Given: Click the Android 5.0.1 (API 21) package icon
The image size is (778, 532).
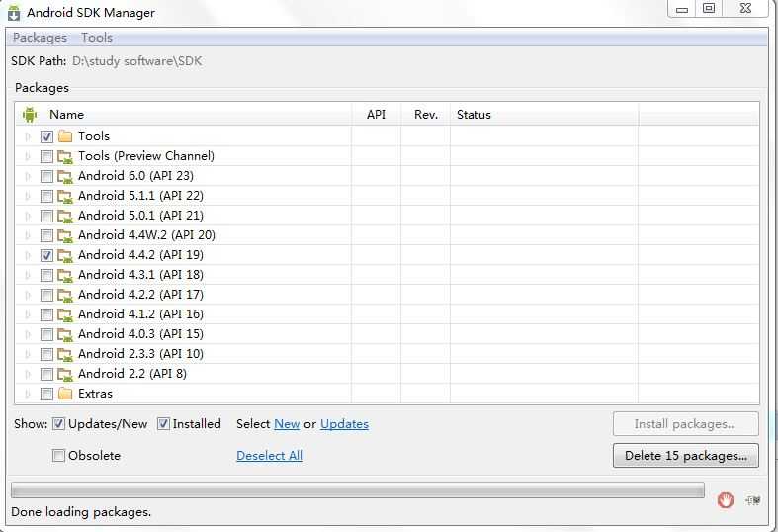Looking at the screenshot, I should point(65,217).
